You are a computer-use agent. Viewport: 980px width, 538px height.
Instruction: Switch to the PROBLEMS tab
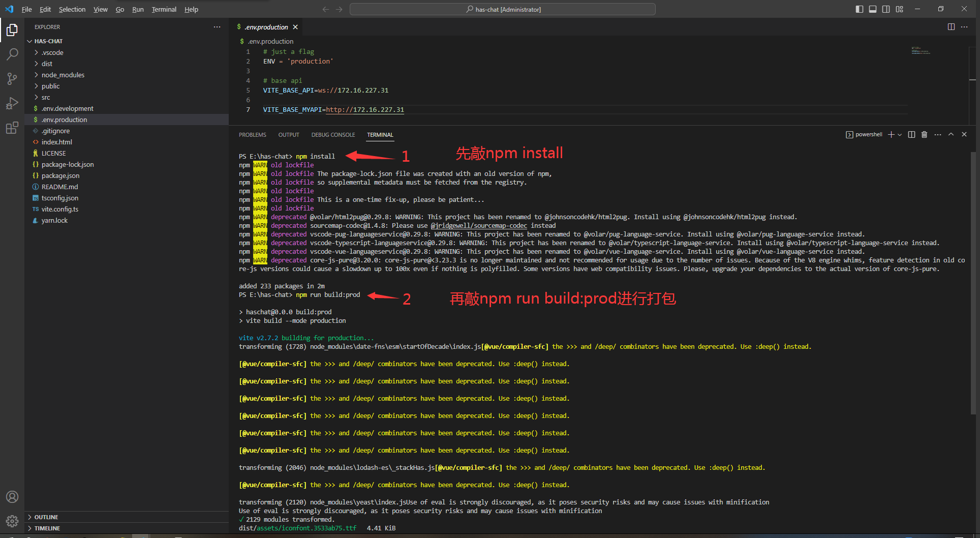pos(252,135)
